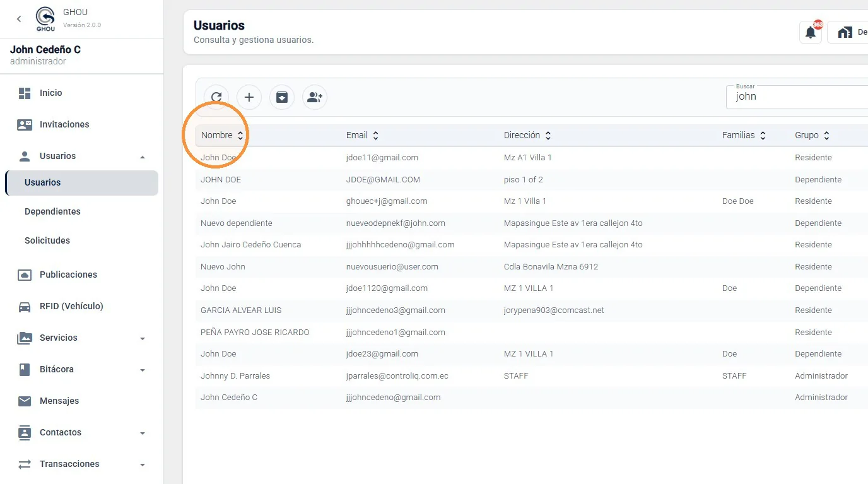Screen dimensions: 868x484
Task: Click Johnny D. Parrales name
Action: (235, 376)
